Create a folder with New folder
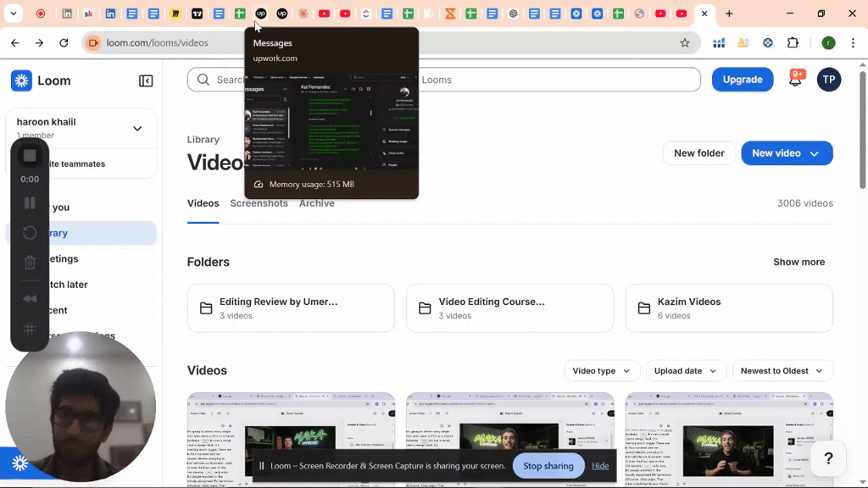The image size is (868, 488). [x=698, y=153]
